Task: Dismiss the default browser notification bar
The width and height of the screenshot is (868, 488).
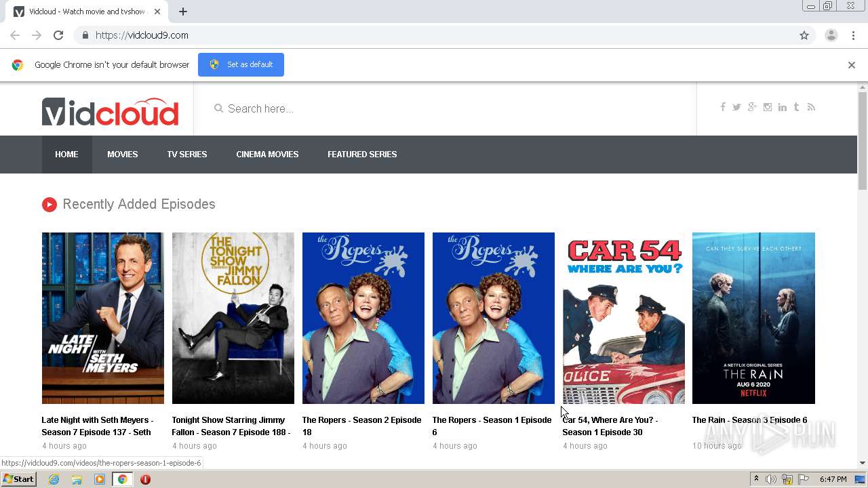Action: (x=852, y=65)
